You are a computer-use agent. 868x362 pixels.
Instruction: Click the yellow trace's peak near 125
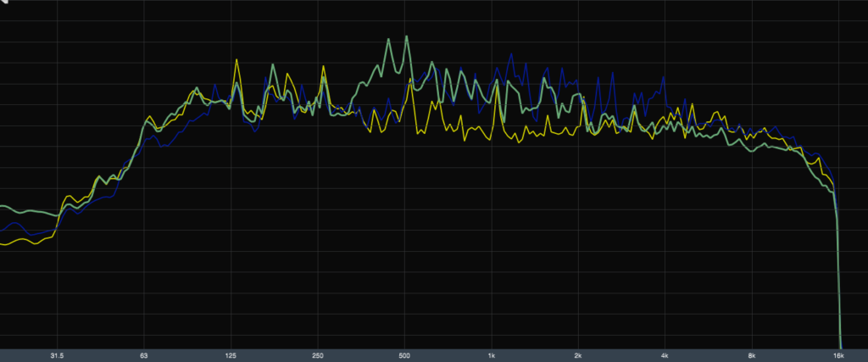[237, 60]
